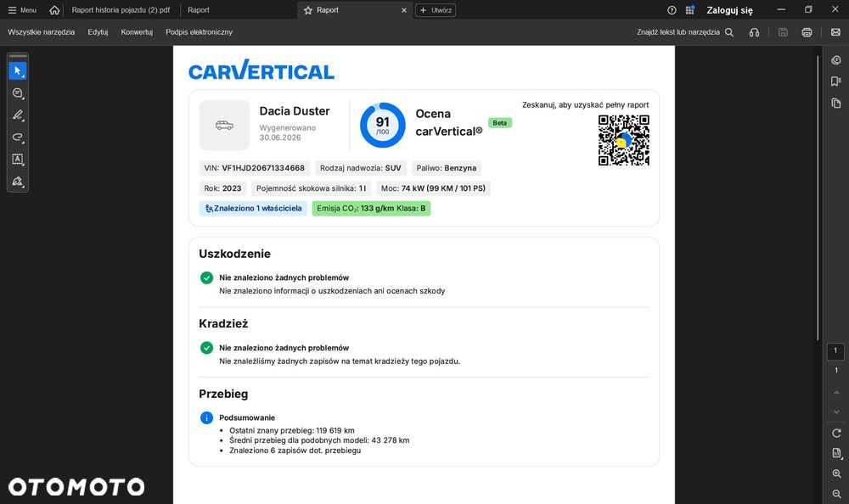Click the vertical document scrollbar

click(818, 198)
